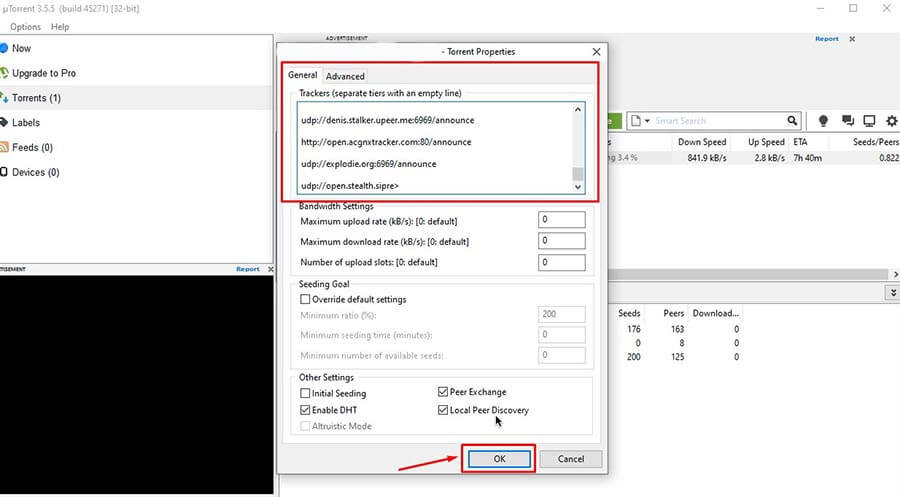Image resolution: width=900 pixels, height=497 pixels.
Task: Click the 7h 40m ETA cell
Action: tap(807, 157)
